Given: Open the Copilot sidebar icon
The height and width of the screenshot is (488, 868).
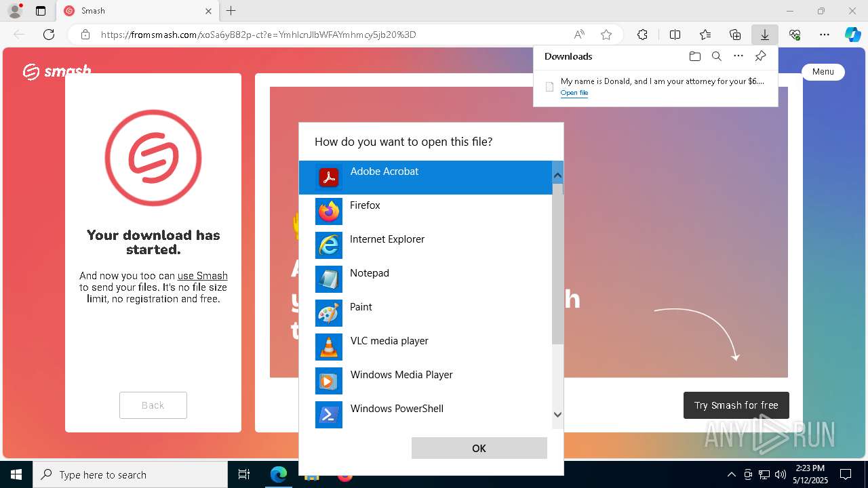Looking at the screenshot, I should pos(853,35).
